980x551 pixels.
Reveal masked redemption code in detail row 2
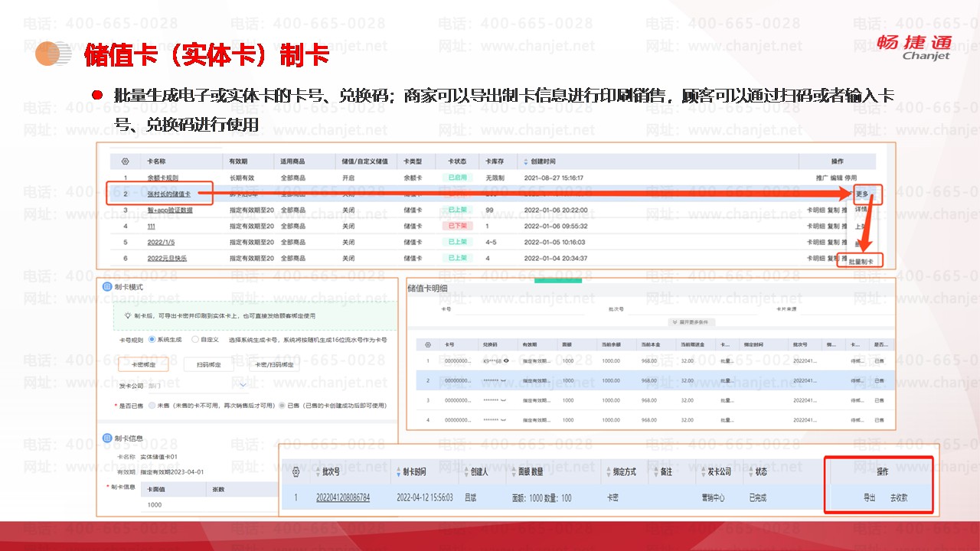(503, 380)
